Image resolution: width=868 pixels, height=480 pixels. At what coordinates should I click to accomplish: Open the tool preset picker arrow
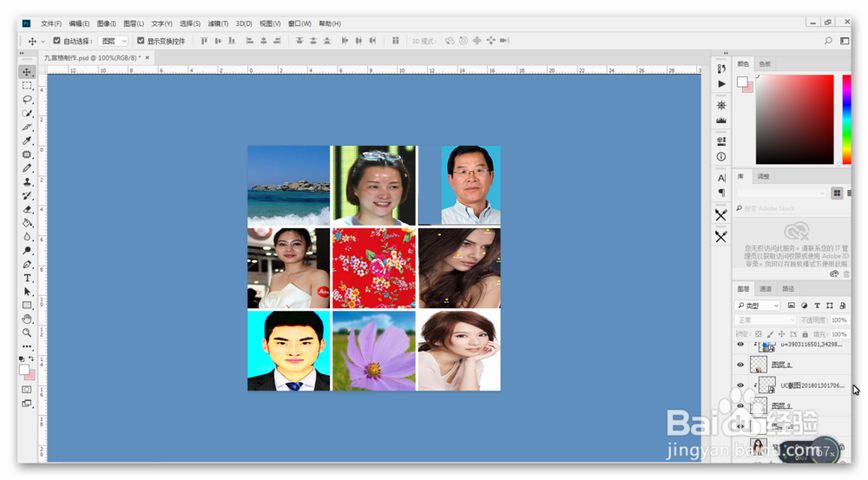(43, 42)
